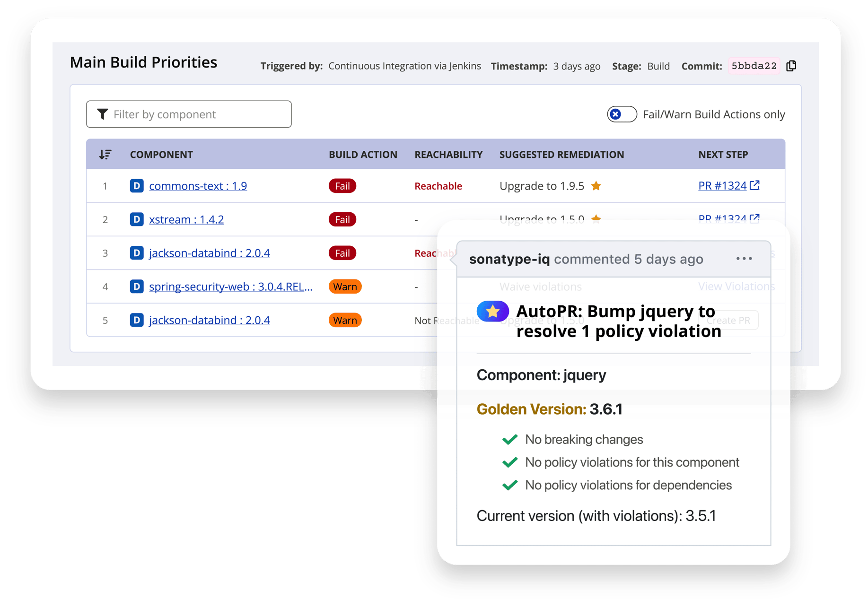Click the star next to Upgrade to 1.9.5
The image size is (868, 599).
(x=596, y=186)
